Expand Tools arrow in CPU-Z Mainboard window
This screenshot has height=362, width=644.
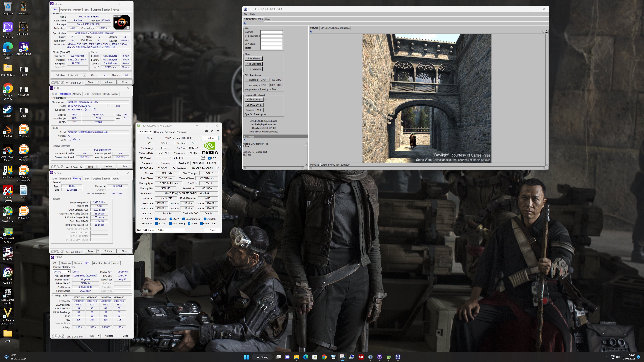click(98, 166)
